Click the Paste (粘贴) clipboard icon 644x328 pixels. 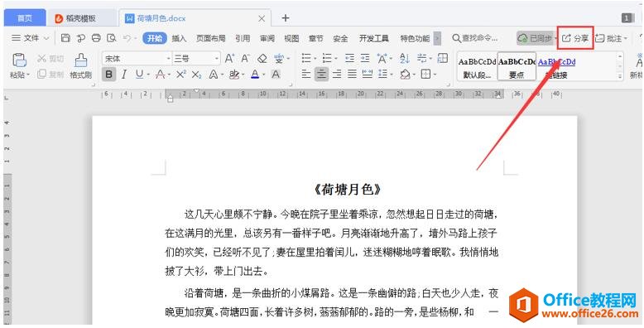click(x=19, y=60)
